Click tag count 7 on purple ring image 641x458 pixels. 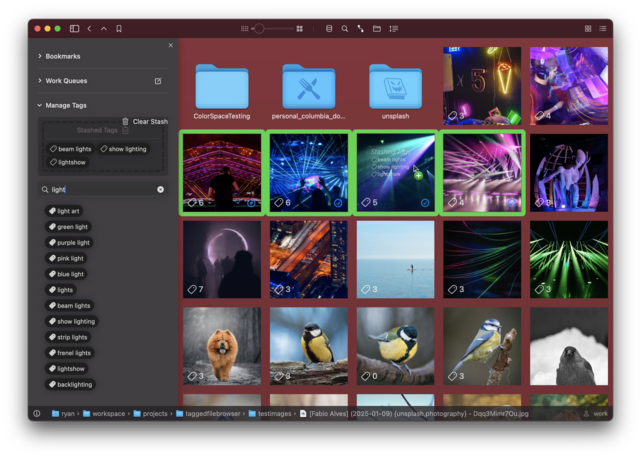pos(195,289)
